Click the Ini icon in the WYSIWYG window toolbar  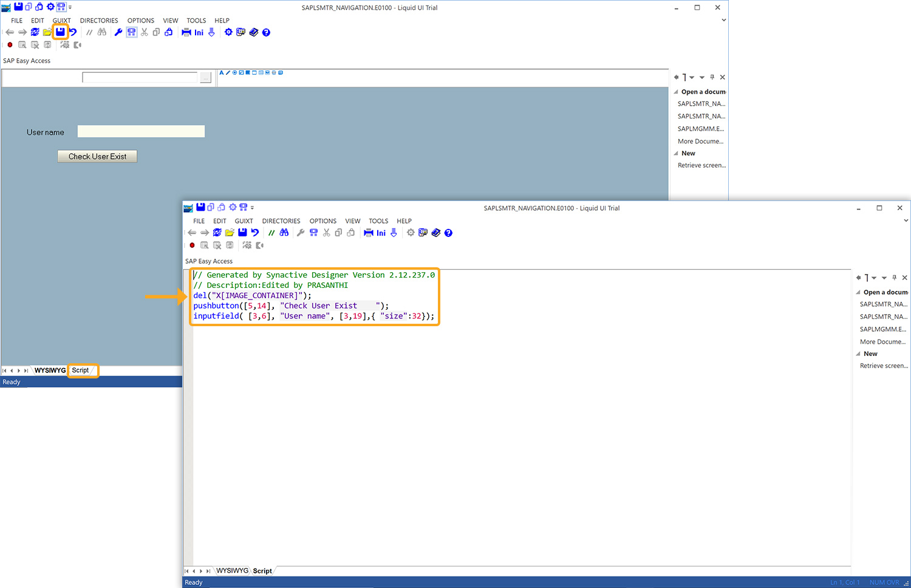point(199,33)
